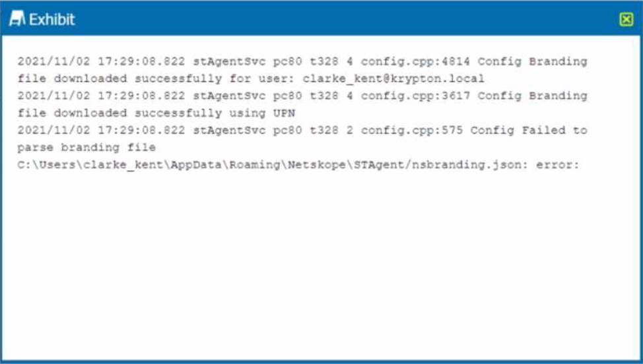Click 'file downloaded successfully using' text
Image resolution: width=643 pixels, height=364 pixels.
tap(141, 113)
